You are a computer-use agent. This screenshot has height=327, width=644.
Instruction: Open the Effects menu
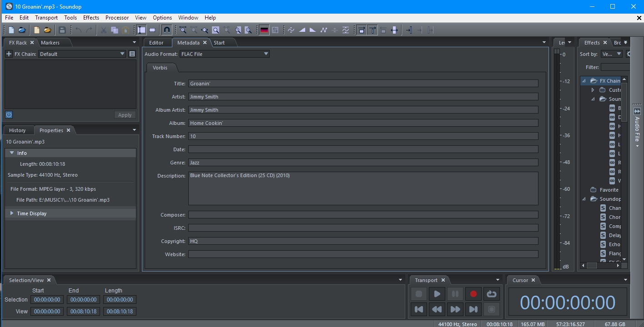91,18
